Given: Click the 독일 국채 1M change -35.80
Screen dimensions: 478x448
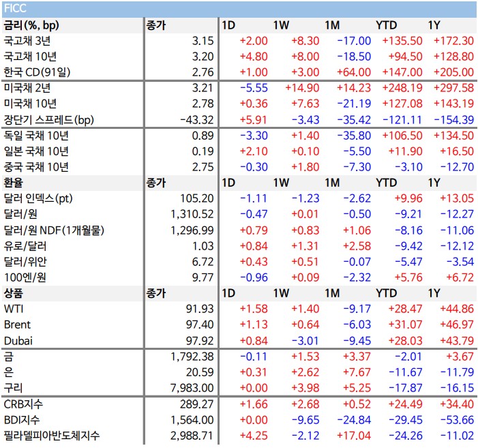Looking at the screenshot, I should click(x=354, y=136).
